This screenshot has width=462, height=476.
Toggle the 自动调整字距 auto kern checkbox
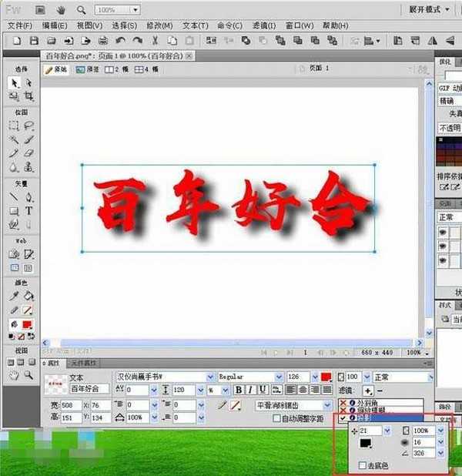pyautogui.click(x=277, y=418)
